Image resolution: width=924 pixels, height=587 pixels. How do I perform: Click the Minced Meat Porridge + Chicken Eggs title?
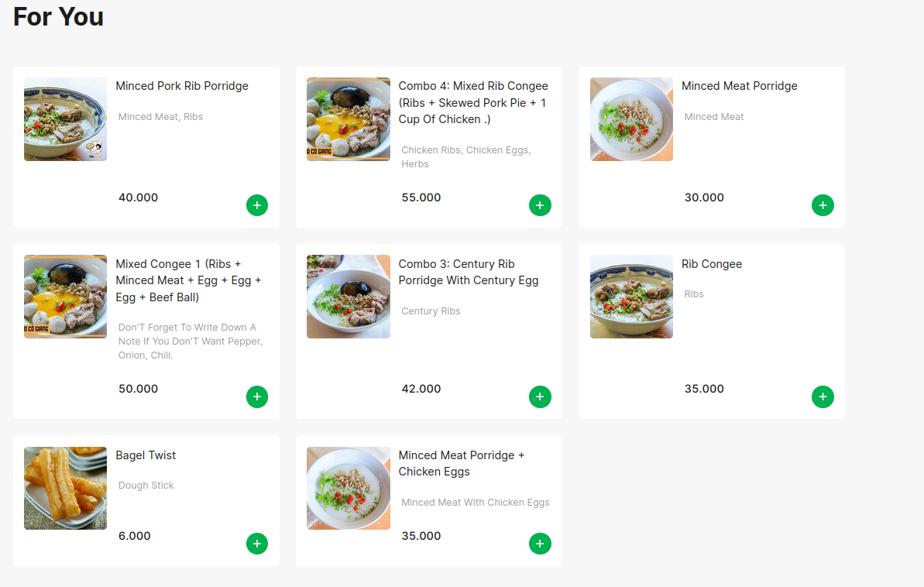(462, 463)
